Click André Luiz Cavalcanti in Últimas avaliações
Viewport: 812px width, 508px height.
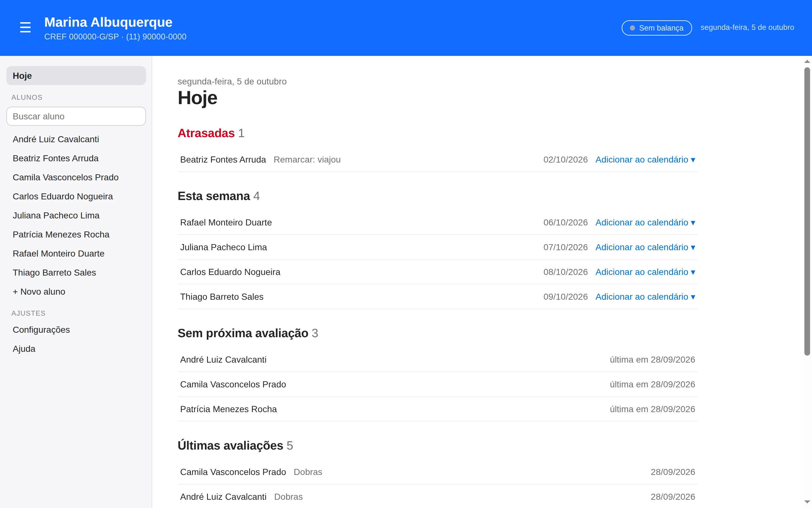[223, 497]
